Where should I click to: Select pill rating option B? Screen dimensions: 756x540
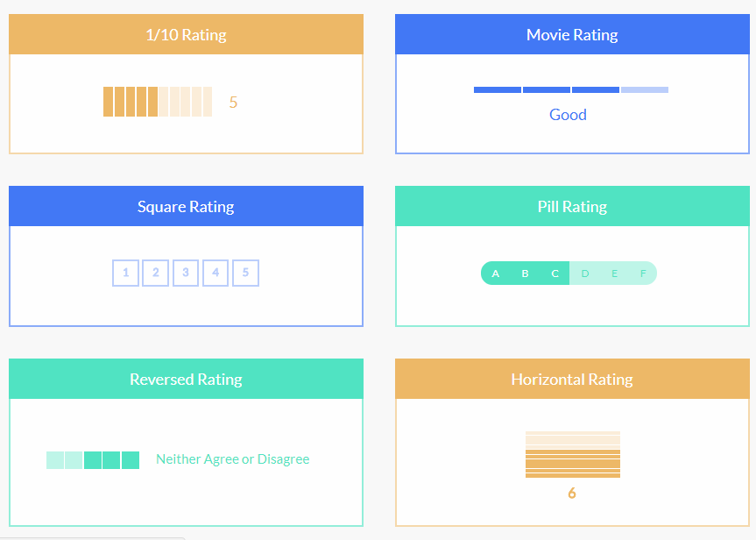[525, 274]
